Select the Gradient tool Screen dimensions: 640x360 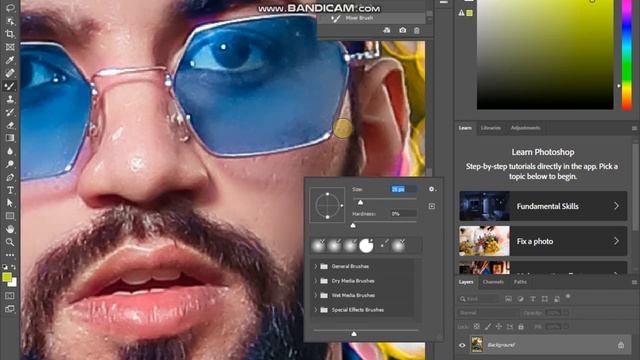click(x=10, y=138)
